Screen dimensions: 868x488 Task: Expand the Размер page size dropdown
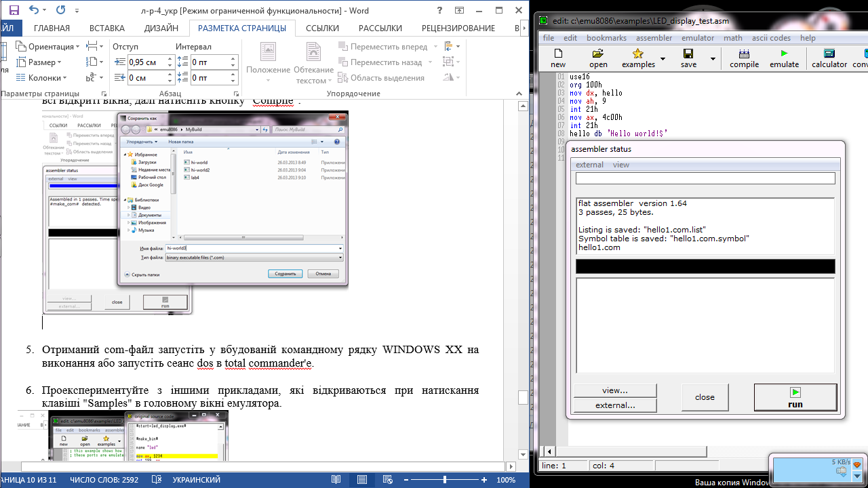tap(38, 62)
